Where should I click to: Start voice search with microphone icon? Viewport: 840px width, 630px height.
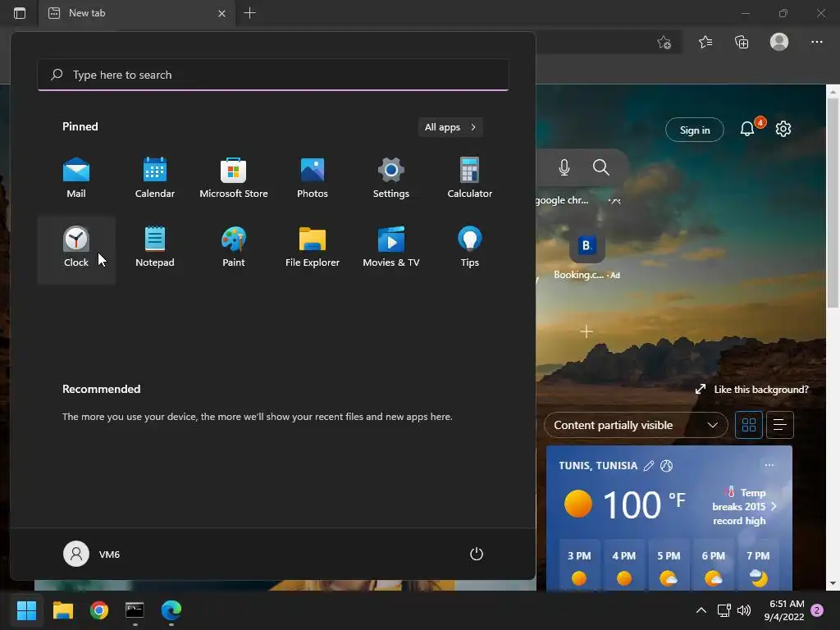(564, 167)
